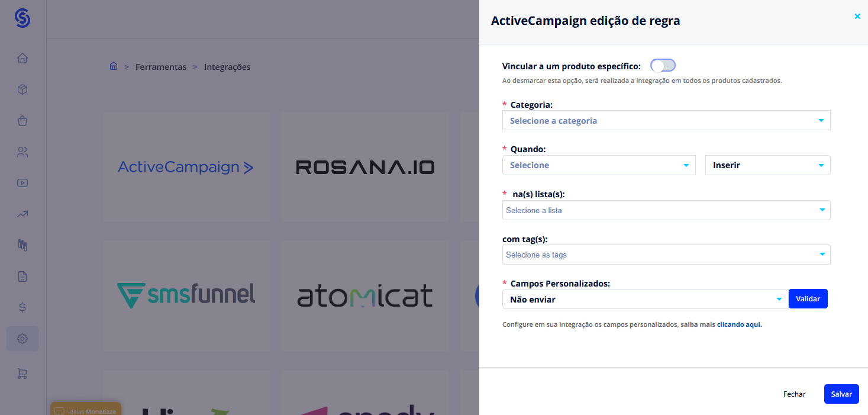The image size is (868, 415).
Task: Click the dollar sign icon in sidebar
Action: click(x=22, y=307)
